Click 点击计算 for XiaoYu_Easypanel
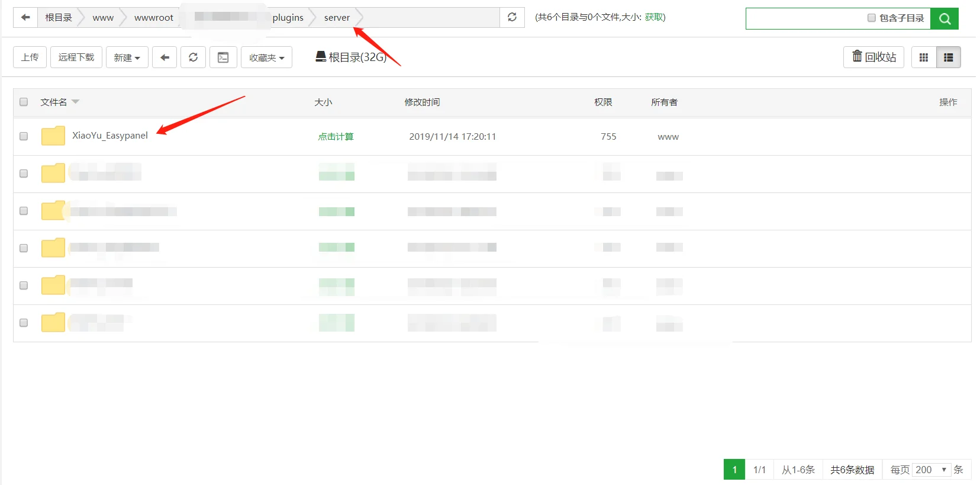The width and height of the screenshot is (980, 485). click(336, 137)
